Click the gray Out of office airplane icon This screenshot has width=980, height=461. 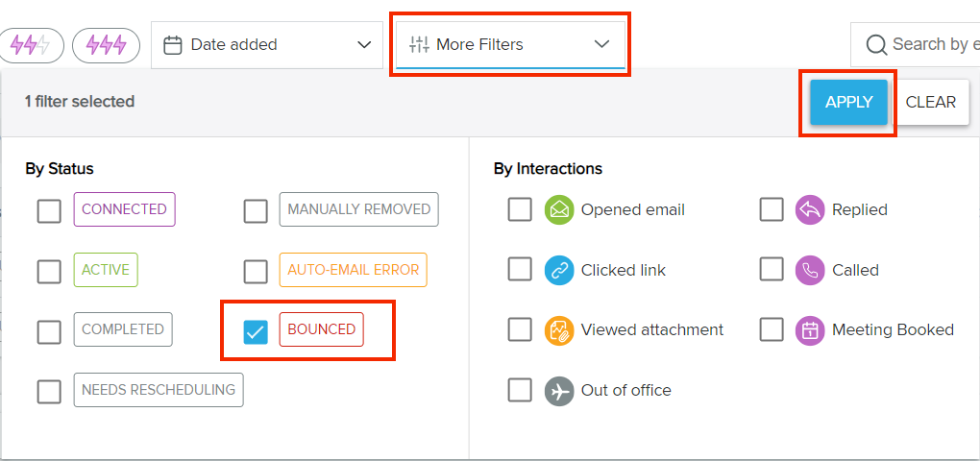[x=559, y=391]
